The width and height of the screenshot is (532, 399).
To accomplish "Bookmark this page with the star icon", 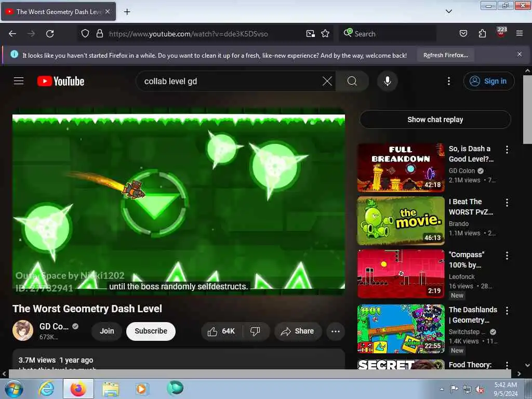I will point(325,34).
